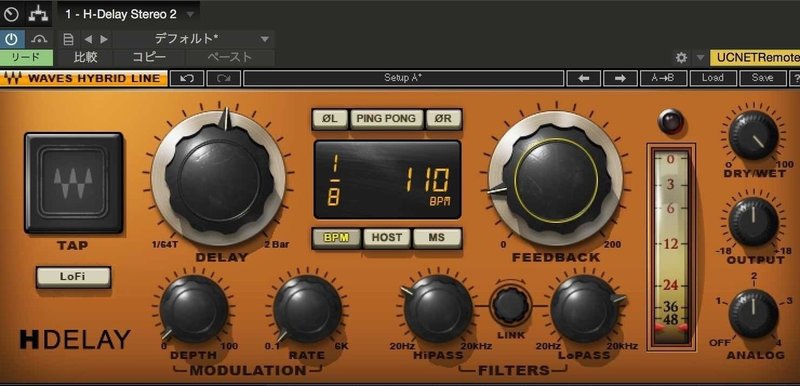
Task: Click the ペースト paste button
Action: pyautogui.click(x=230, y=58)
